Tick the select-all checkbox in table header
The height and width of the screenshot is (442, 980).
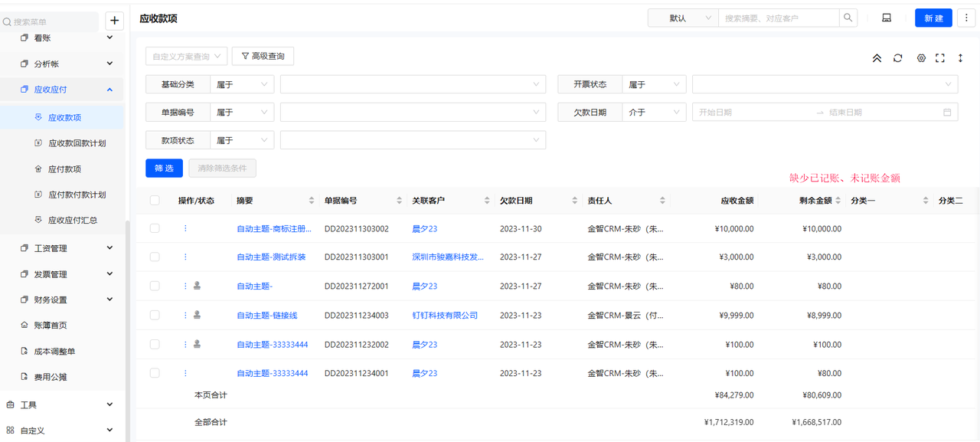pyautogui.click(x=155, y=200)
